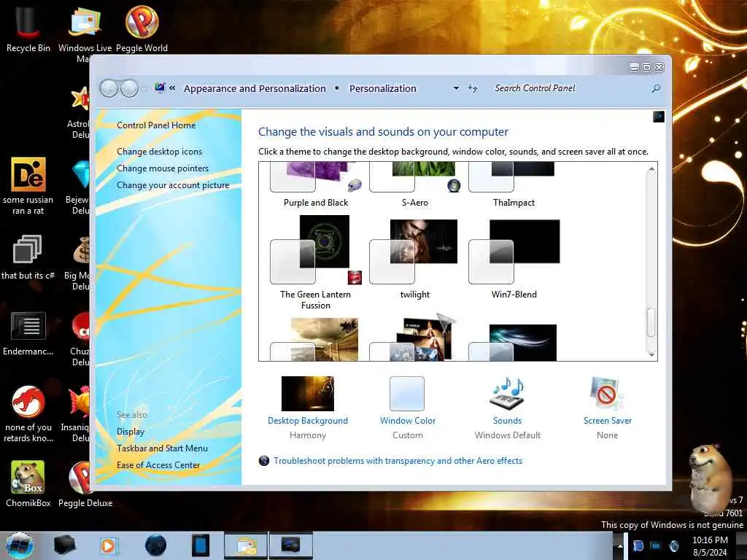The height and width of the screenshot is (560, 747).
Task: Open the Sounds keyboard icon
Action: pos(507,394)
